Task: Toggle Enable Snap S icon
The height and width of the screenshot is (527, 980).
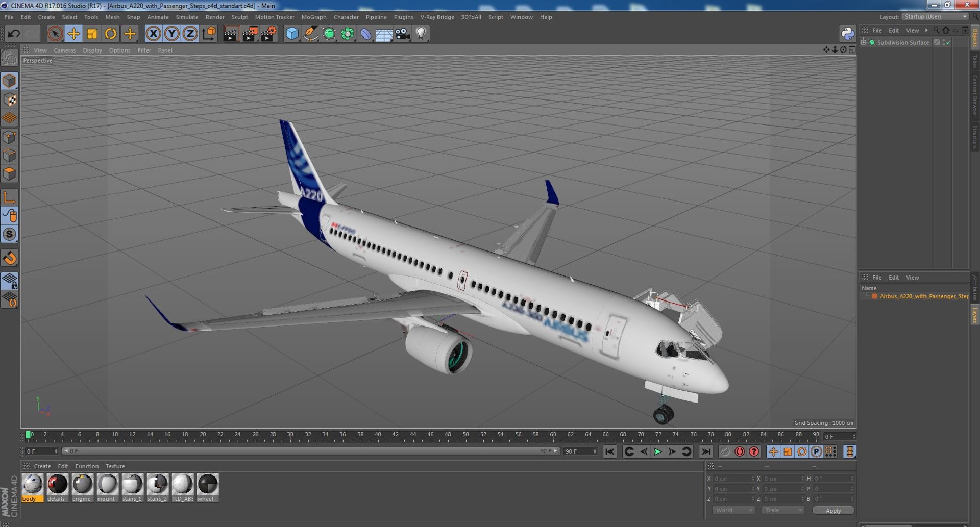Action: pos(10,234)
